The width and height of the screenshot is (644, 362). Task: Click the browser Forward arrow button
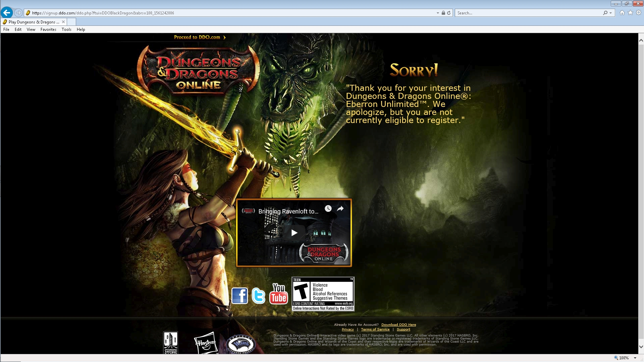(18, 13)
